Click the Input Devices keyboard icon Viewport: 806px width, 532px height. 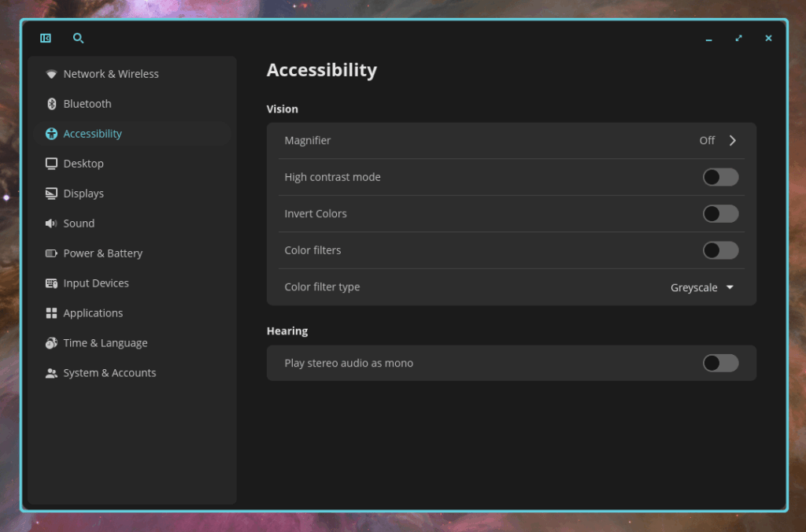click(x=51, y=283)
